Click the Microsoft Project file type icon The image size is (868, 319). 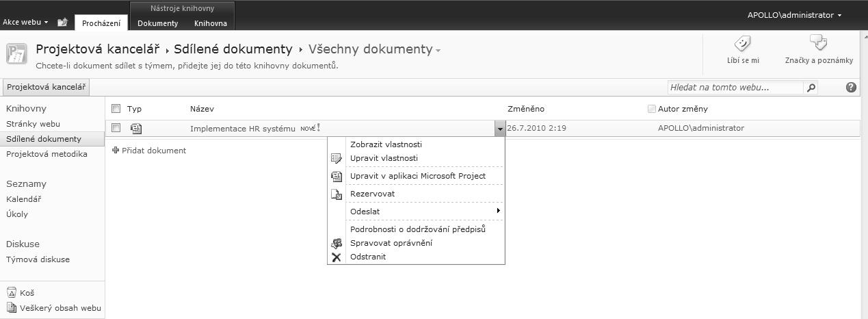(x=136, y=128)
